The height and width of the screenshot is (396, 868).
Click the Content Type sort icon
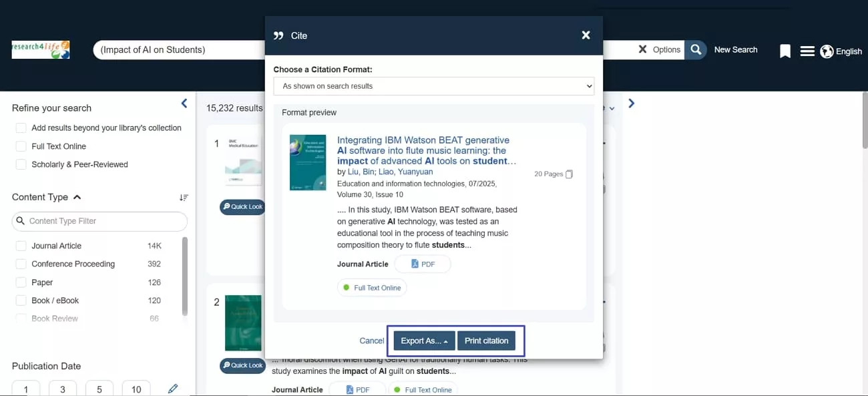(184, 197)
